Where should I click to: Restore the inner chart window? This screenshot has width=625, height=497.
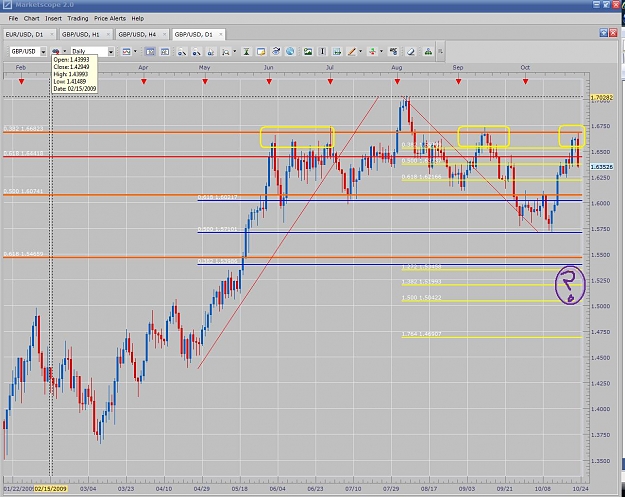(x=604, y=33)
